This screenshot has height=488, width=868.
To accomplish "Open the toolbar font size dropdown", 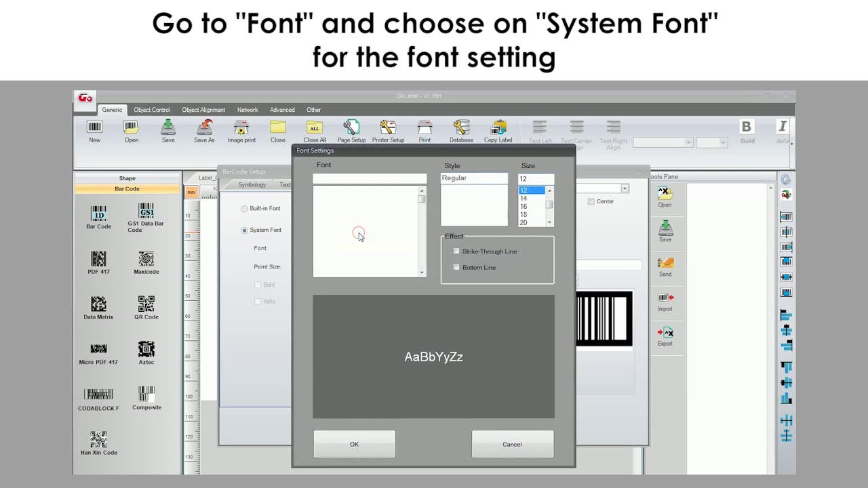I will [x=723, y=142].
